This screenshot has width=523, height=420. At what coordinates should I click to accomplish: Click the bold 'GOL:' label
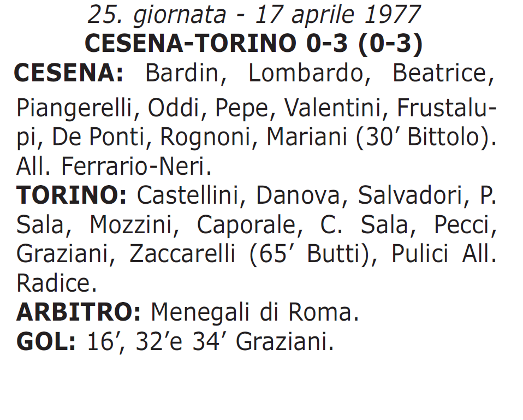click(46, 341)
